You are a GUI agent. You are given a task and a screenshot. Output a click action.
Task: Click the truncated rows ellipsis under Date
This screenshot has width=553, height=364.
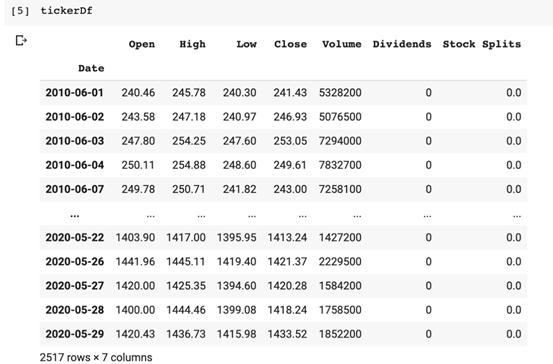point(74,215)
